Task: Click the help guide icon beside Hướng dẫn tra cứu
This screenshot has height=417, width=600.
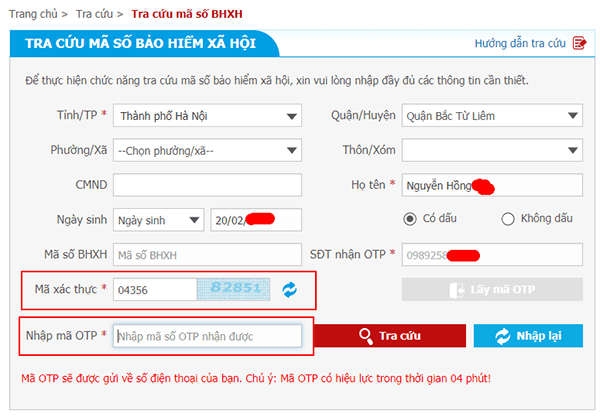Action: click(579, 44)
